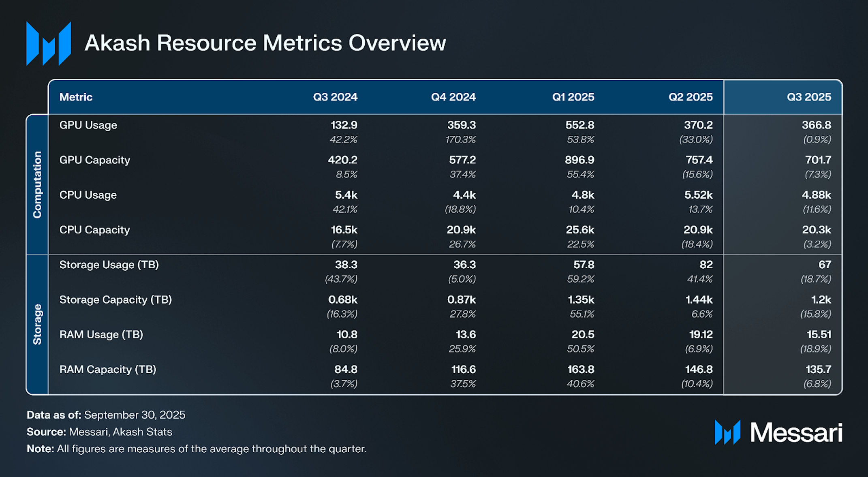868x477 pixels.
Task: Click the vertical Storage section label
Action: click(x=37, y=324)
